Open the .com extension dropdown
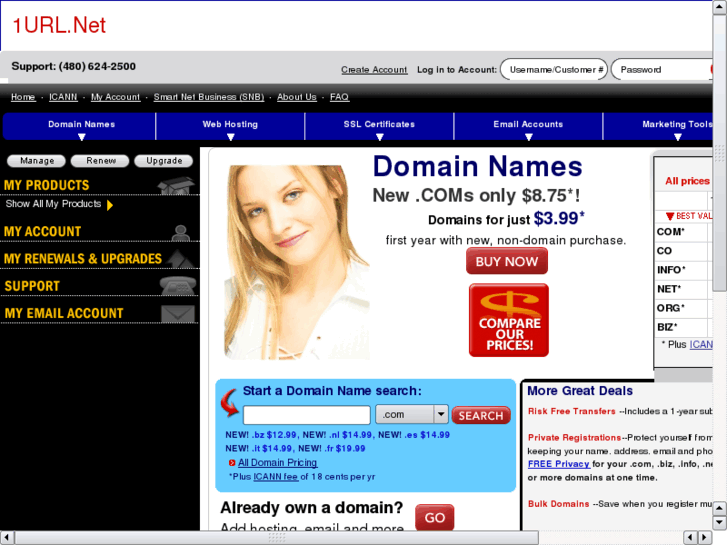The width and height of the screenshot is (727, 545). [412, 414]
